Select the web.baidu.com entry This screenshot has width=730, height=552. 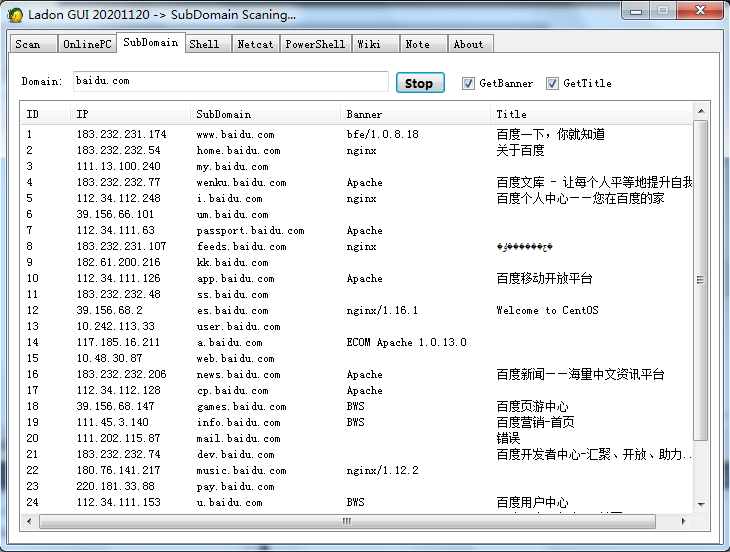point(357,358)
